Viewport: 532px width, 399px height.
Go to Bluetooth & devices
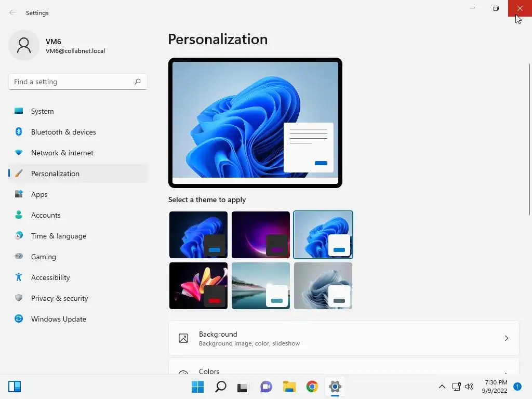tap(78, 131)
